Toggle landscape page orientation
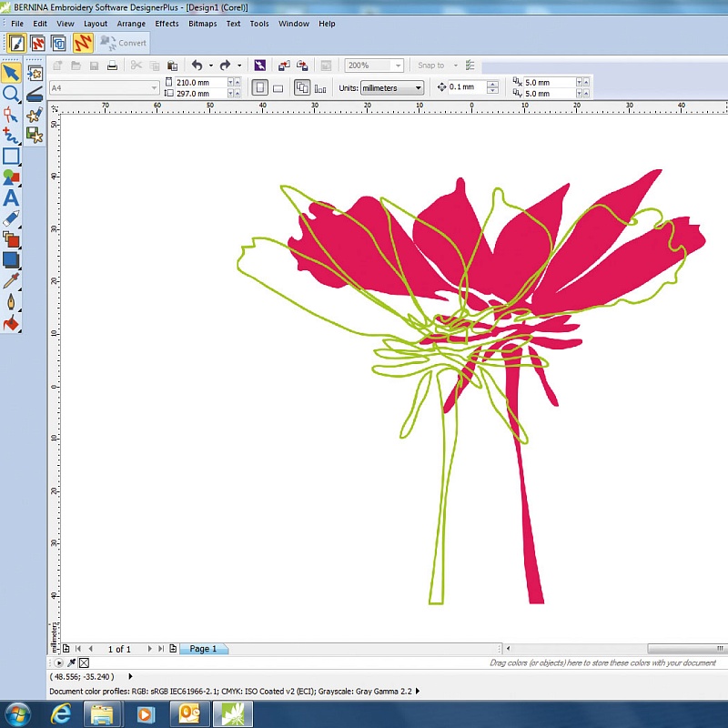 [x=278, y=88]
